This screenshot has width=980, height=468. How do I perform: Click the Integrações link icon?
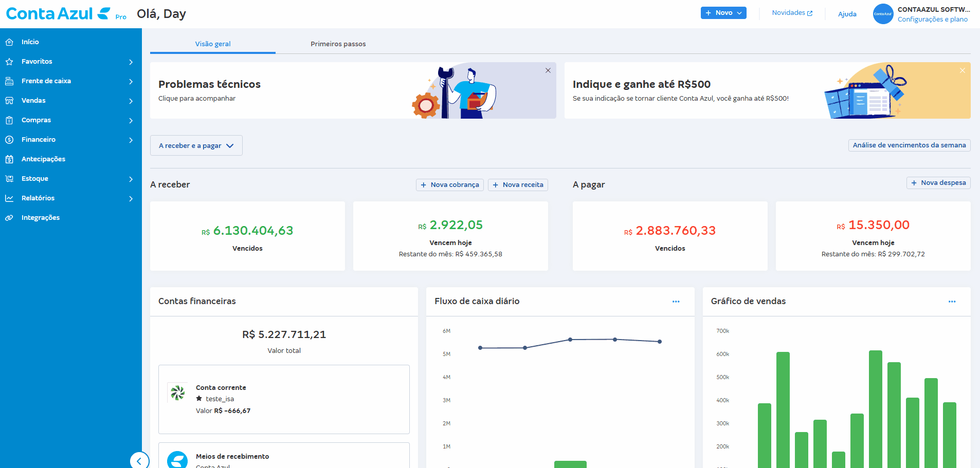coord(9,218)
